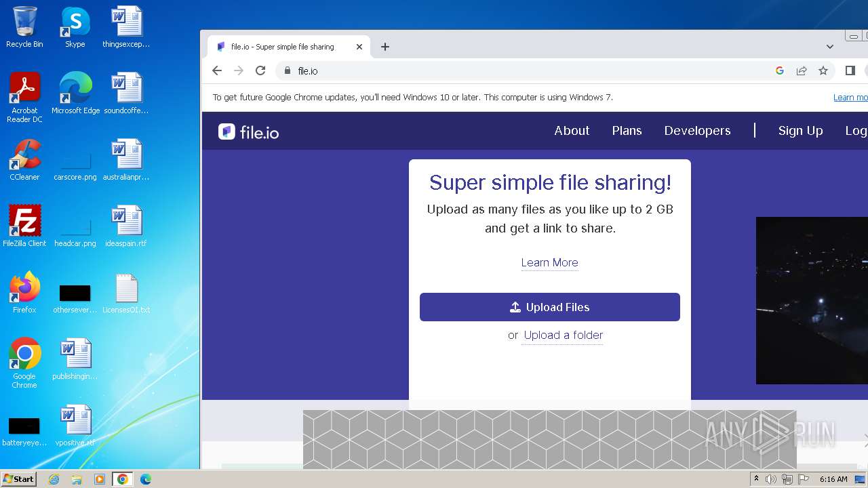Open the Windows Start menu
The image size is (868, 488).
coord(19,479)
